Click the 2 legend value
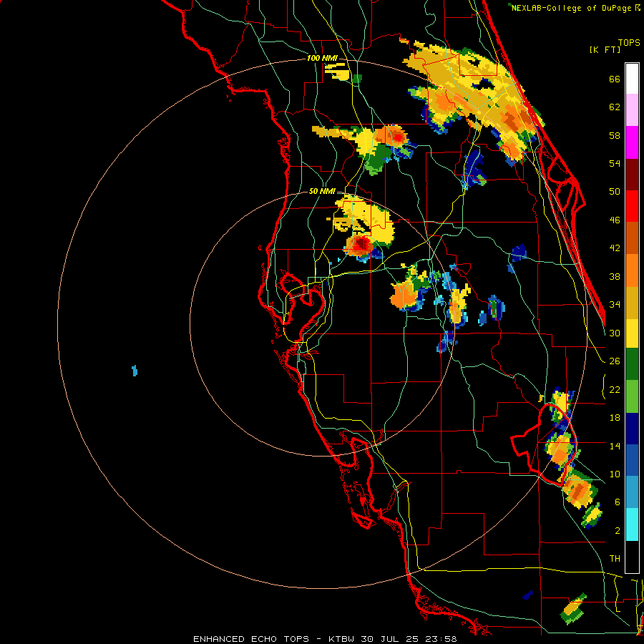This screenshot has width=644, height=644. point(618,530)
